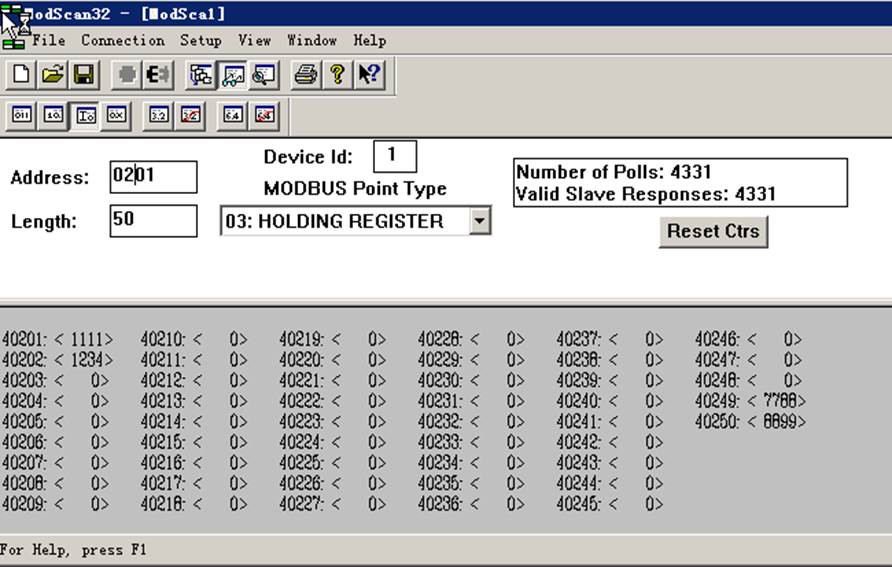Select 64-bit double float display icon
This screenshot has width=892, height=567.
click(x=232, y=115)
